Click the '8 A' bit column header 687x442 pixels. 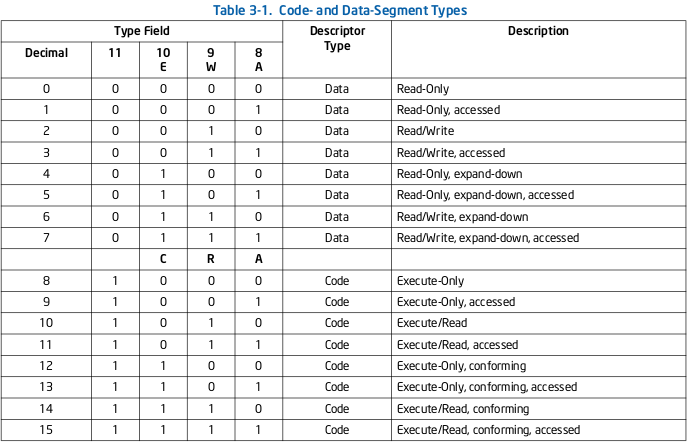point(259,60)
